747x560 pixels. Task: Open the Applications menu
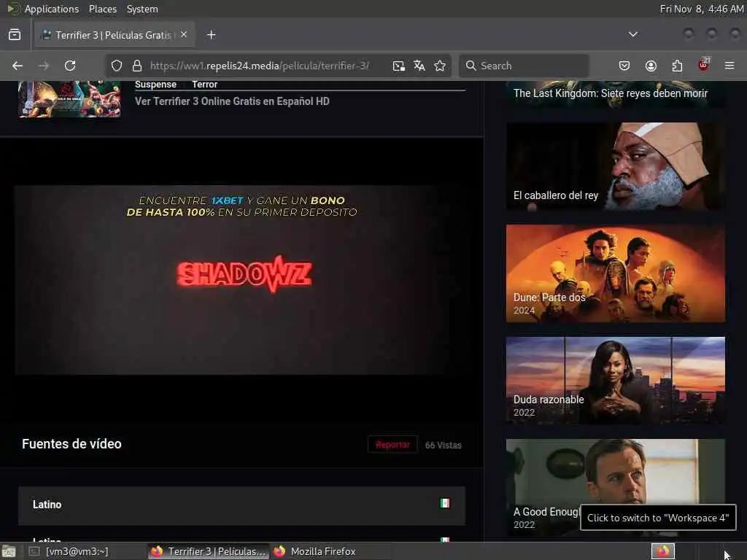coord(52,9)
